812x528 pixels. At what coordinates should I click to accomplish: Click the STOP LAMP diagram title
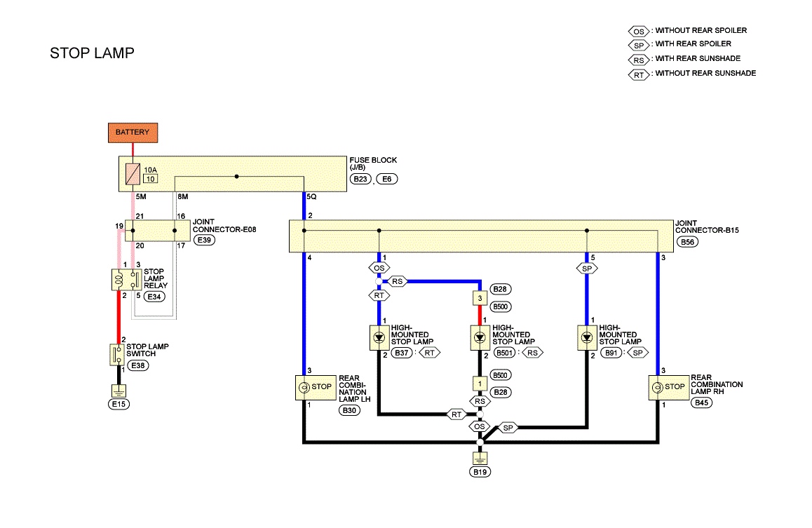[x=92, y=53]
